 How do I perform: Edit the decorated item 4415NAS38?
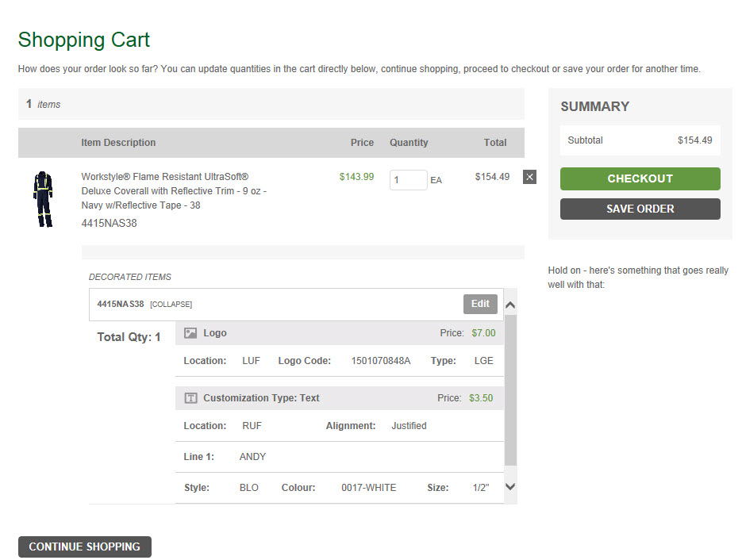click(x=480, y=304)
